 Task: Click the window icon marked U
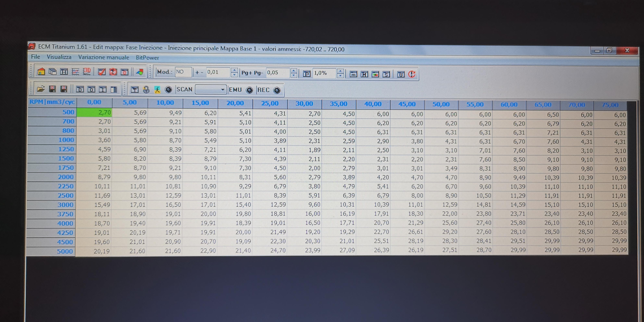click(x=401, y=74)
